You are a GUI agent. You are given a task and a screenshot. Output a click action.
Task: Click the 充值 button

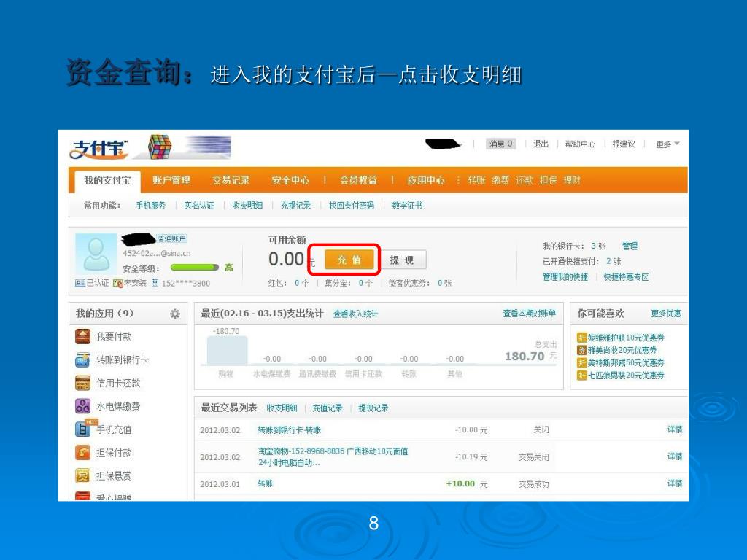point(349,260)
